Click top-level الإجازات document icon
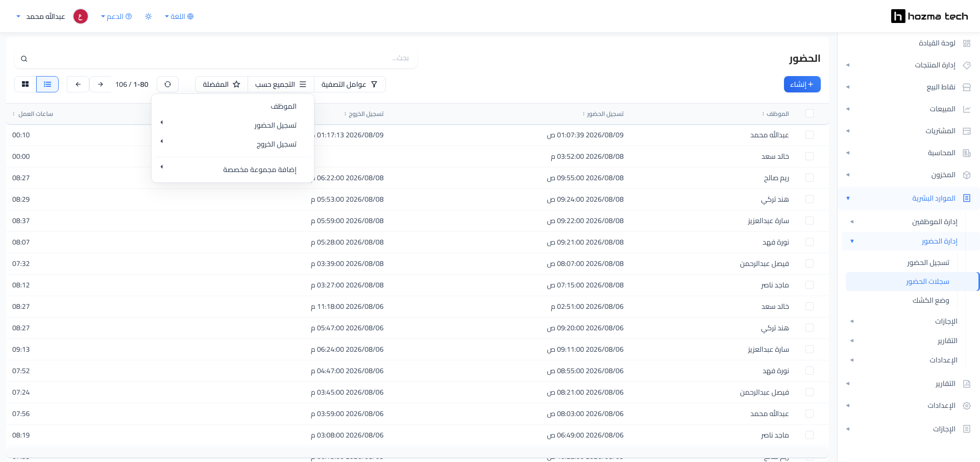 [966, 429]
